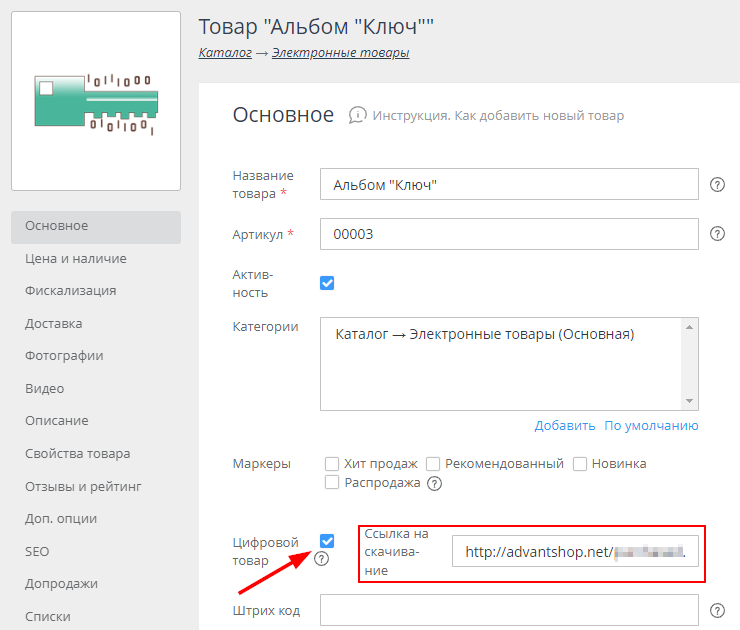Click the По умолчанию link
Viewport: 740px width, 630px height.
point(651,425)
